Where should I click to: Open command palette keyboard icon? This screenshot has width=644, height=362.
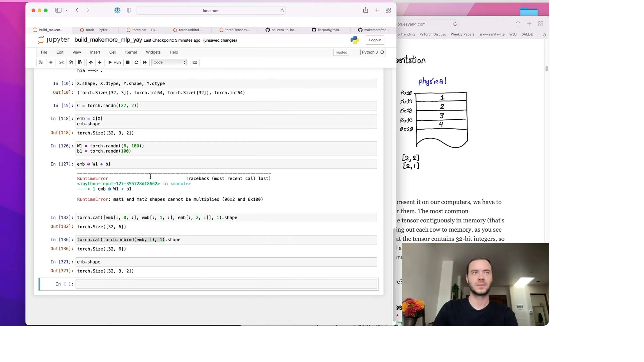click(x=195, y=62)
